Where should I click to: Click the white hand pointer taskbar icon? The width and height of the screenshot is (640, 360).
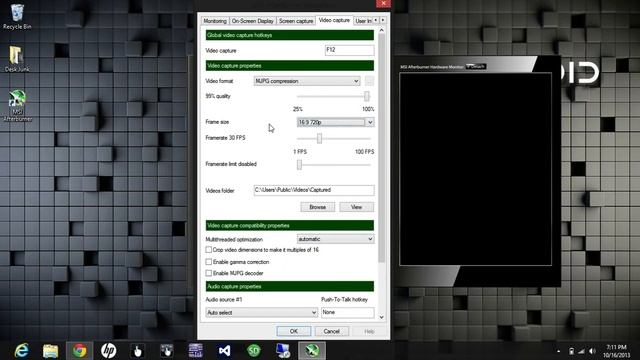pos(138,351)
